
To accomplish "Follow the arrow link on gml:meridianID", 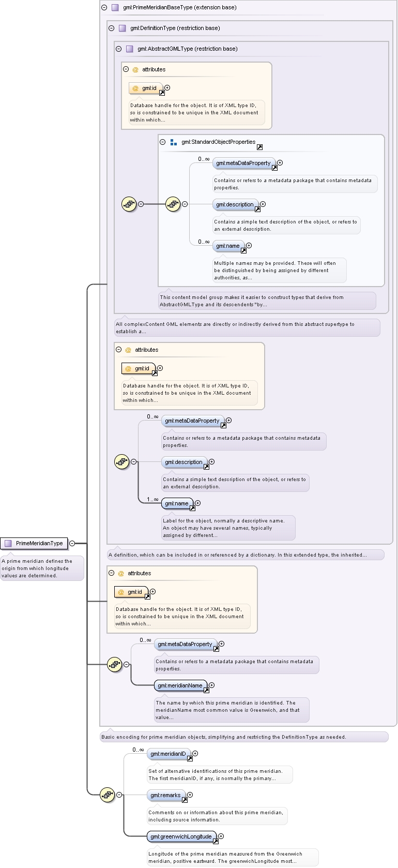I will point(190,758).
